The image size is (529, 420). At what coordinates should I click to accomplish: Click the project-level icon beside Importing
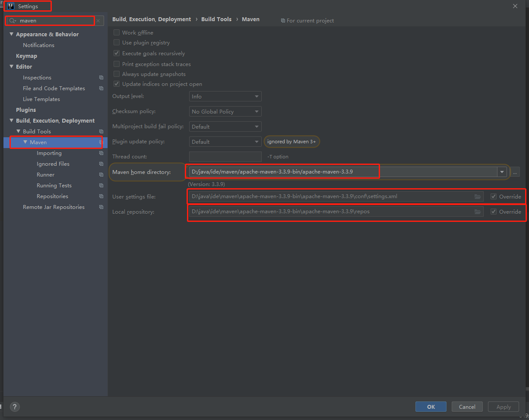click(101, 153)
